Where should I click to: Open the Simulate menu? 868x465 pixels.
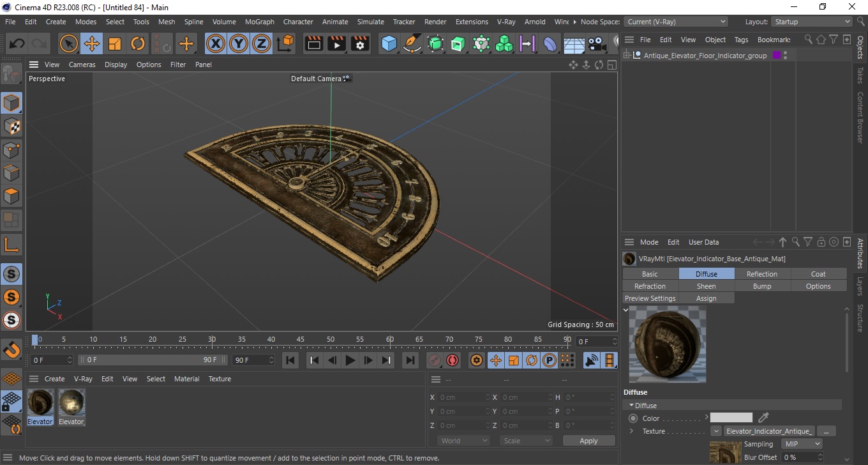click(x=370, y=22)
